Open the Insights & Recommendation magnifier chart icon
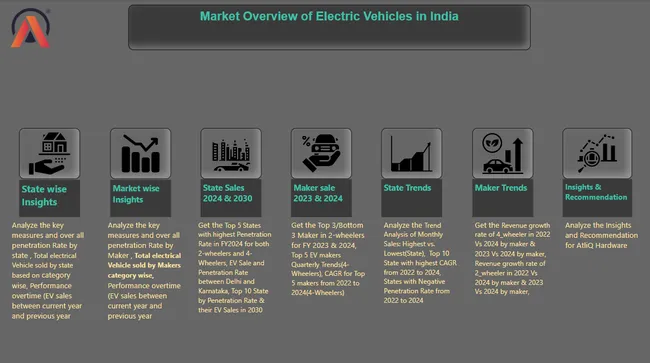Screen dimensions: 650x363 click(x=597, y=153)
